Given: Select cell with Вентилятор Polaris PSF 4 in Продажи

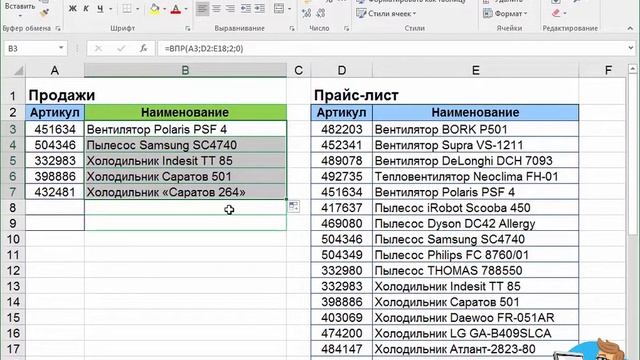Looking at the screenshot, I should pyautogui.click(x=185, y=129).
